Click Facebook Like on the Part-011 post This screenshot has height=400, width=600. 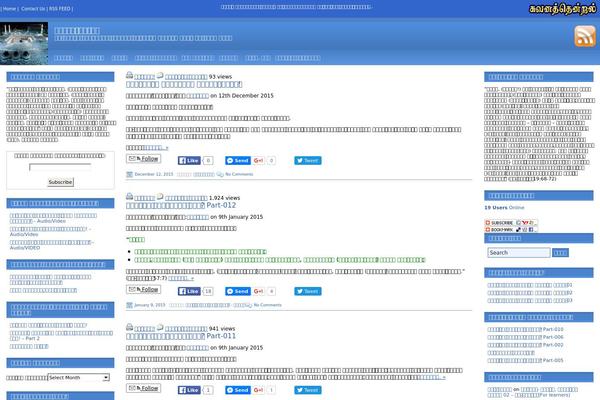[x=189, y=390]
